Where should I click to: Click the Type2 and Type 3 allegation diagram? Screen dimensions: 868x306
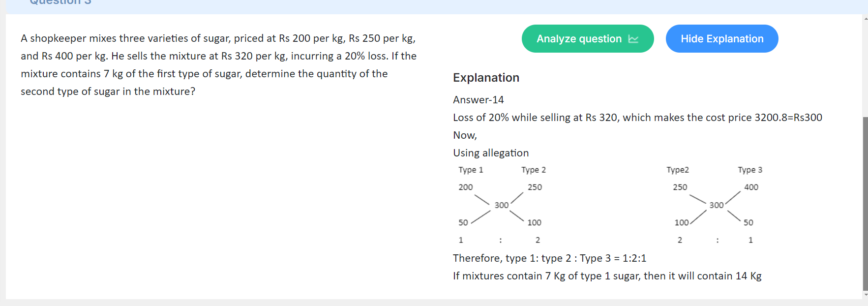click(x=715, y=205)
